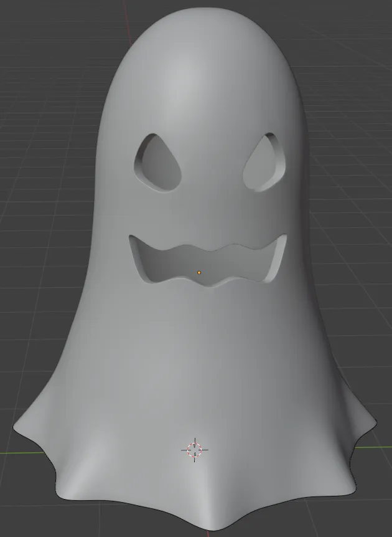Click the inner bevel wall of right eye
Image resolution: width=392 pixels, height=537 pixels.
coord(278,159)
